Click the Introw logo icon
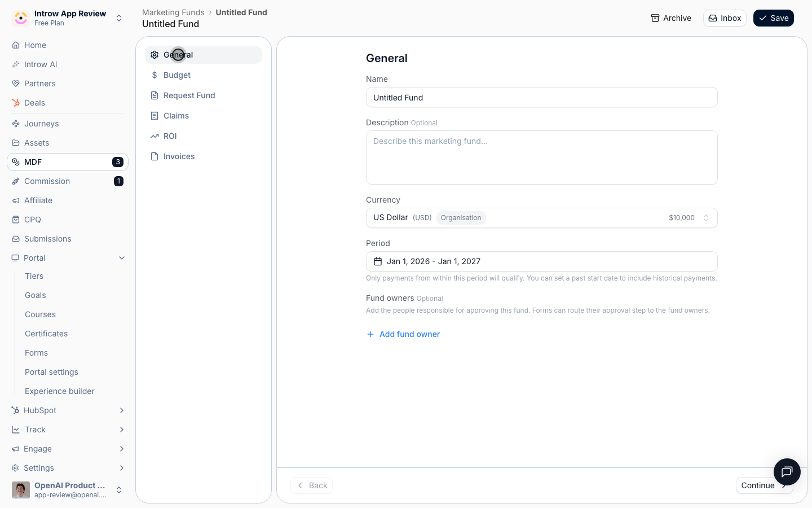Screen dimensions: 812x508 pyautogui.click(x=21, y=18)
